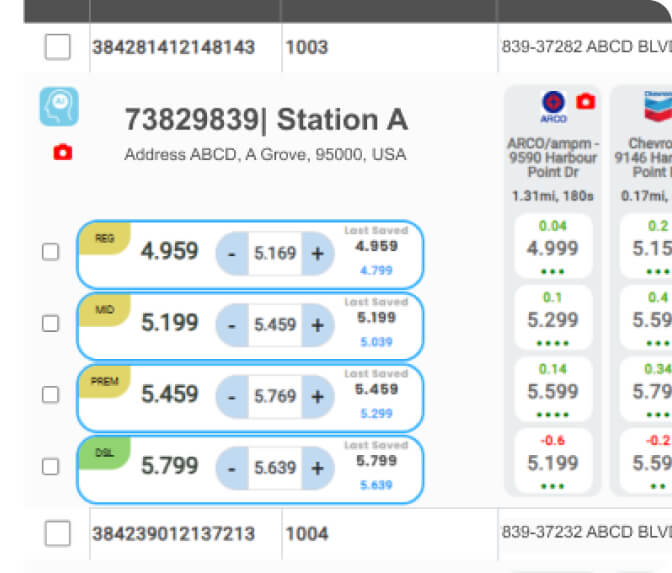Image resolution: width=672 pixels, height=573 pixels.
Task: Click the ARCO brand logo
Action: click(553, 107)
